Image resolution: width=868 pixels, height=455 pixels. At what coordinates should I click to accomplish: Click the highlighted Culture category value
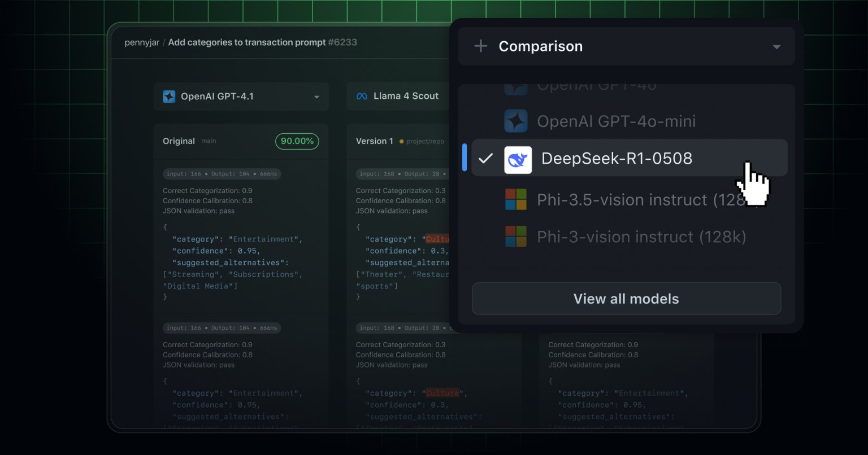pyautogui.click(x=442, y=393)
